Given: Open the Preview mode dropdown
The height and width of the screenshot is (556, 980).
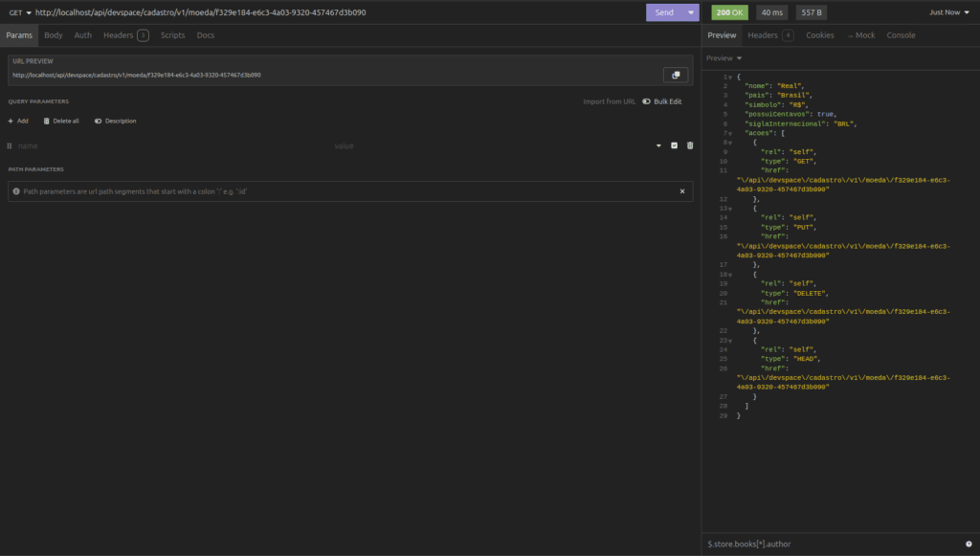Looking at the screenshot, I should pos(724,58).
